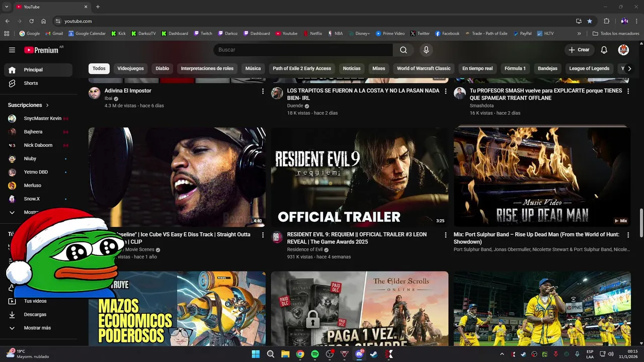Open Chrome extensions puzzle icon
Image resolution: width=644 pixels, height=362 pixels.
coord(606,21)
